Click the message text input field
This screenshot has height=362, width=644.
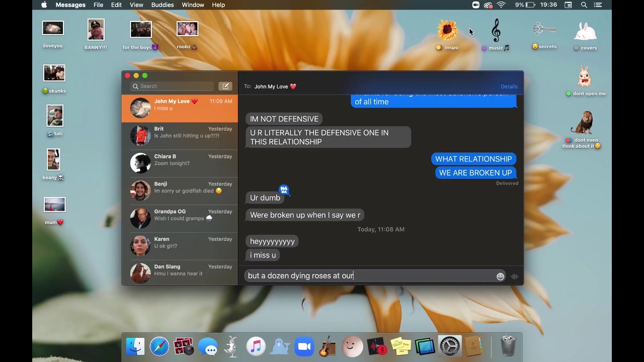pos(370,276)
